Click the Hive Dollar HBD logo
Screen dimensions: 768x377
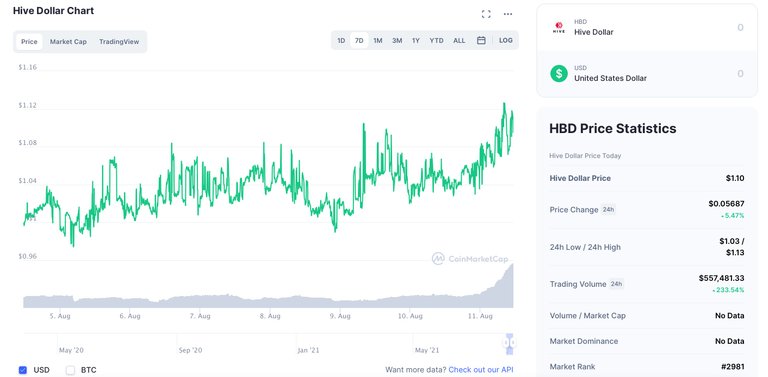pos(559,27)
